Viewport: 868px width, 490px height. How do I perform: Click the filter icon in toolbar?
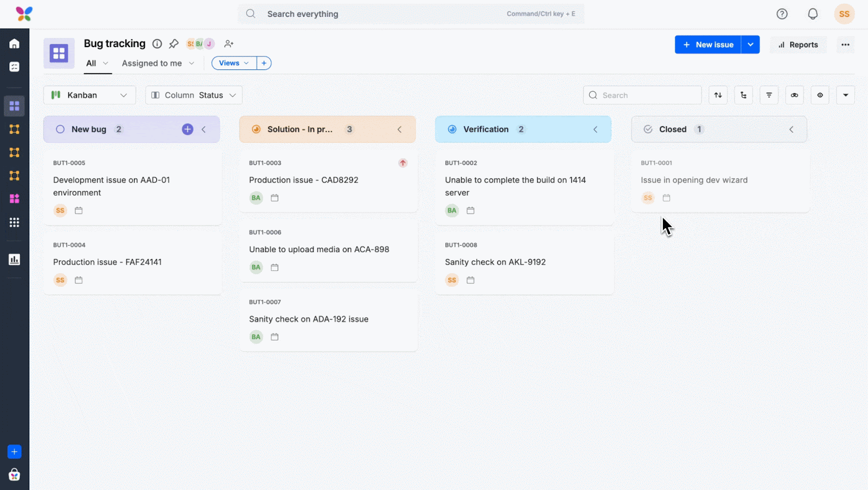(769, 95)
